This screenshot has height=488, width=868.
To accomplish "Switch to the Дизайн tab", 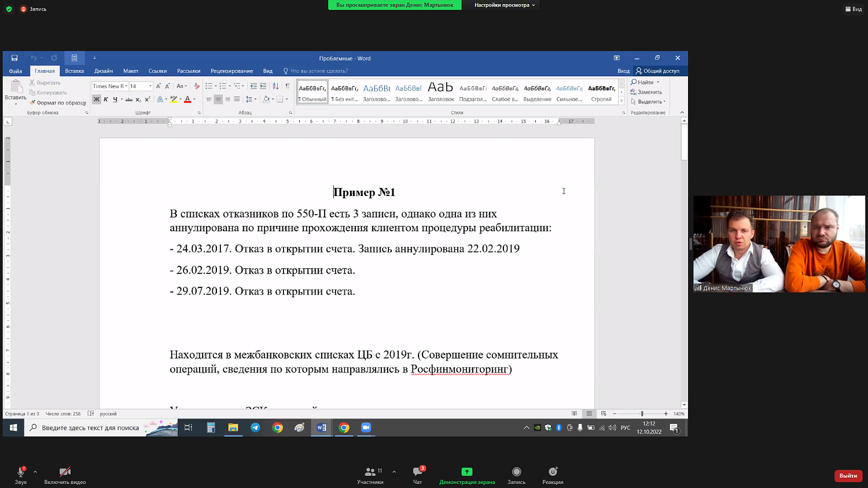I will click(x=104, y=71).
